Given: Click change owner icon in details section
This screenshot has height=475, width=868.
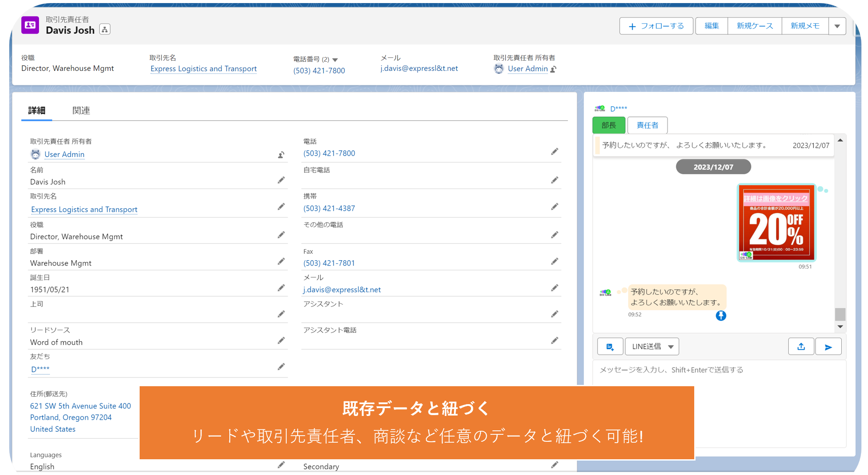Looking at the screenshot, I should pyautogui.click(x=281, y=155).
